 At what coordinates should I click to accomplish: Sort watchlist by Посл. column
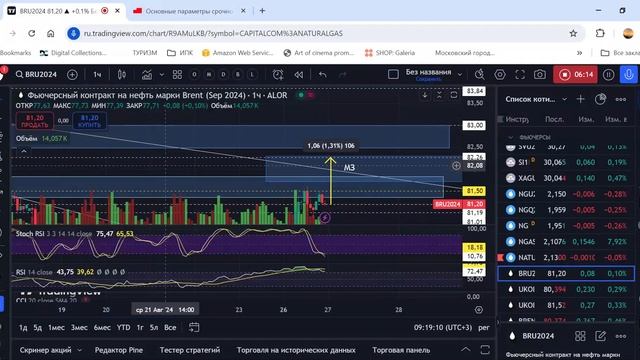554,119
